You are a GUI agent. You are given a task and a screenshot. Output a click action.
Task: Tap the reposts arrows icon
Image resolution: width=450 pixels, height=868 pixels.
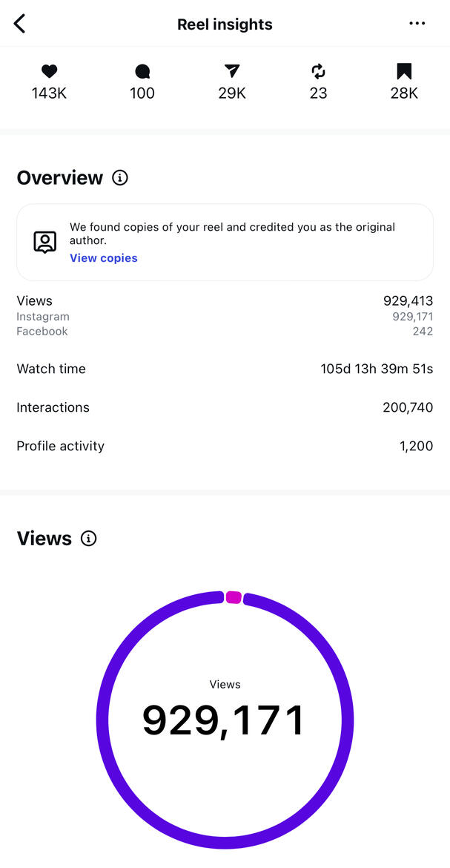click(x=318, y=71)
